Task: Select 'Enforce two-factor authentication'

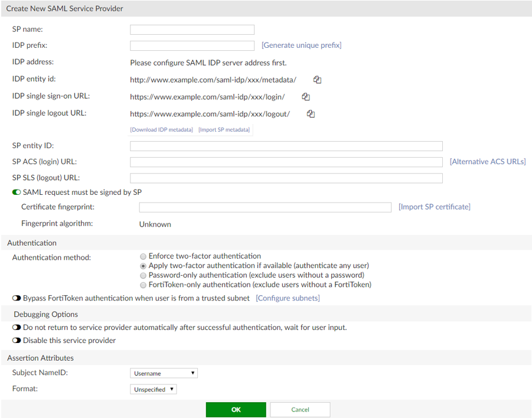Action: [143, 256]
